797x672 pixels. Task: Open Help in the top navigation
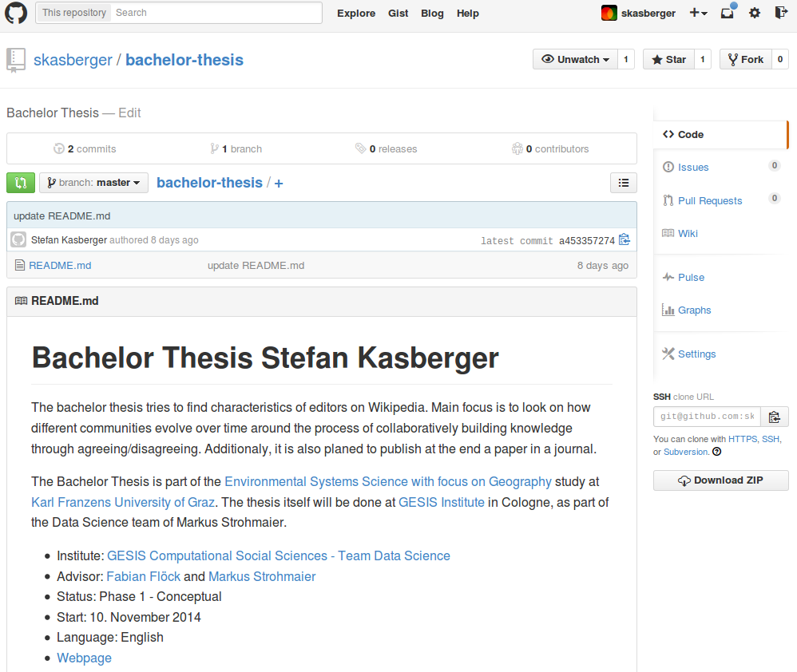coord(468,14)
